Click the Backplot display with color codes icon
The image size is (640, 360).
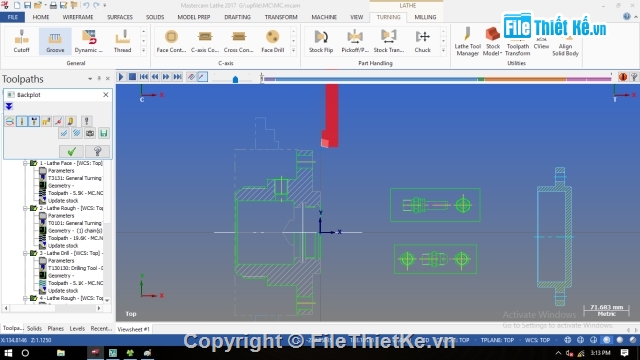tap(10, 121)
